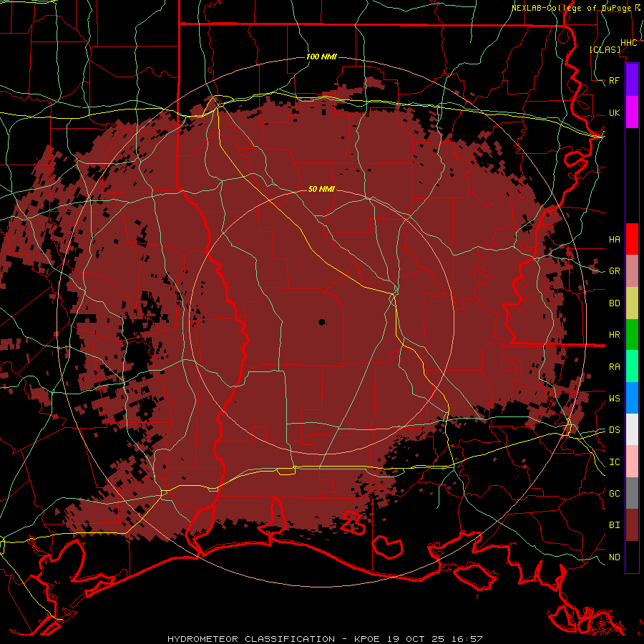Click the RA legend label
This screenshot has height=644, width=644.
tap(615, 367)
